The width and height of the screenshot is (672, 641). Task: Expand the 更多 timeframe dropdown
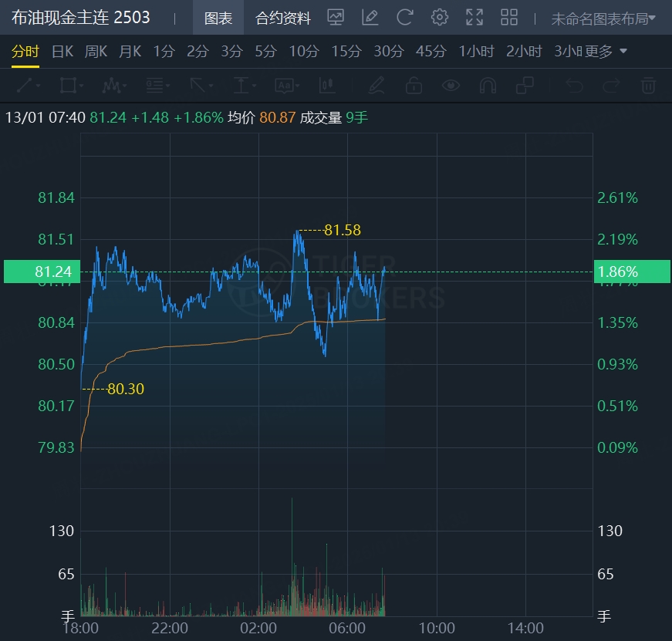point(606,52)
